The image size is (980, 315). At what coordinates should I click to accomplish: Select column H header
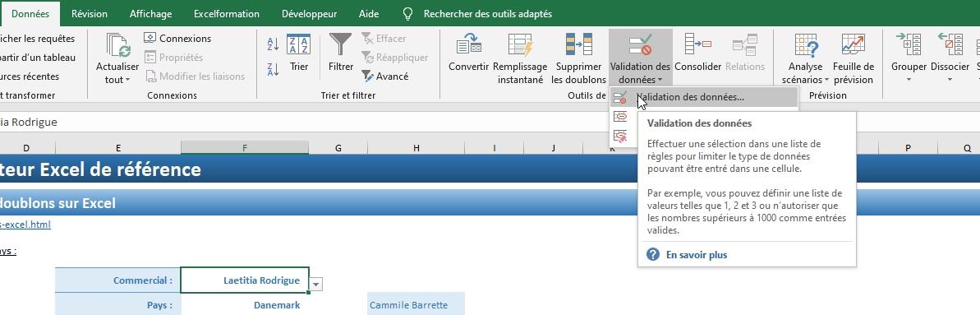point(416,148)
